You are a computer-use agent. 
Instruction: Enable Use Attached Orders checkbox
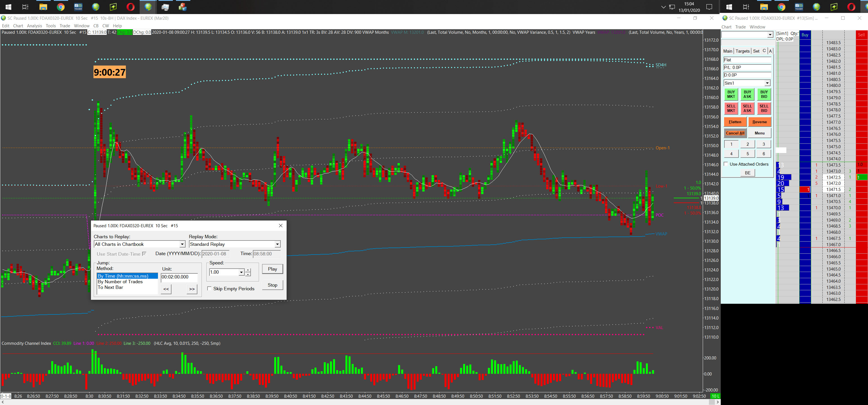pos(726,164)
